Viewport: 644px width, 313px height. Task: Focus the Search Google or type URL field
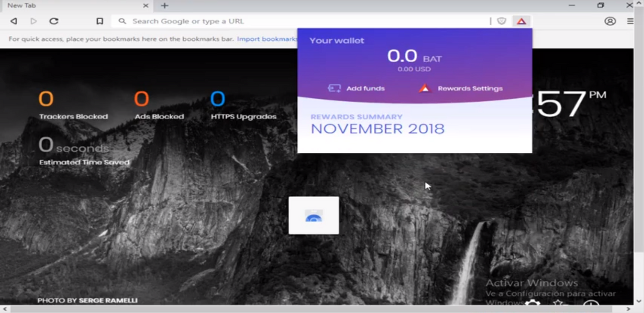click(x=302, y=21)
